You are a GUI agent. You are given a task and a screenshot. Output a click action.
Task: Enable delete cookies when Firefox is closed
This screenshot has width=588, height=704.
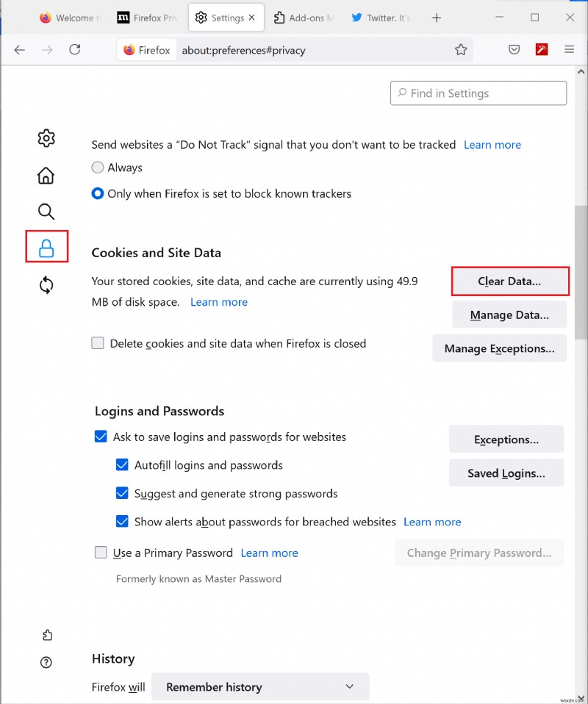98,343
